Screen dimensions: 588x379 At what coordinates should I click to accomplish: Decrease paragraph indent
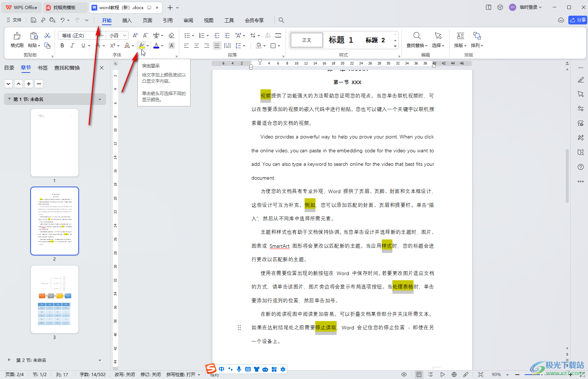(x=217, y=35)
